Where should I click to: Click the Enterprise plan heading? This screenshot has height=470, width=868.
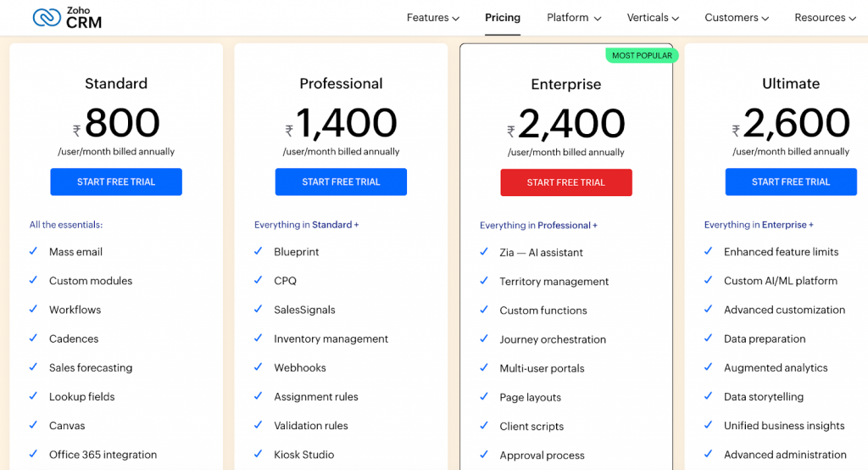[566, 84]
